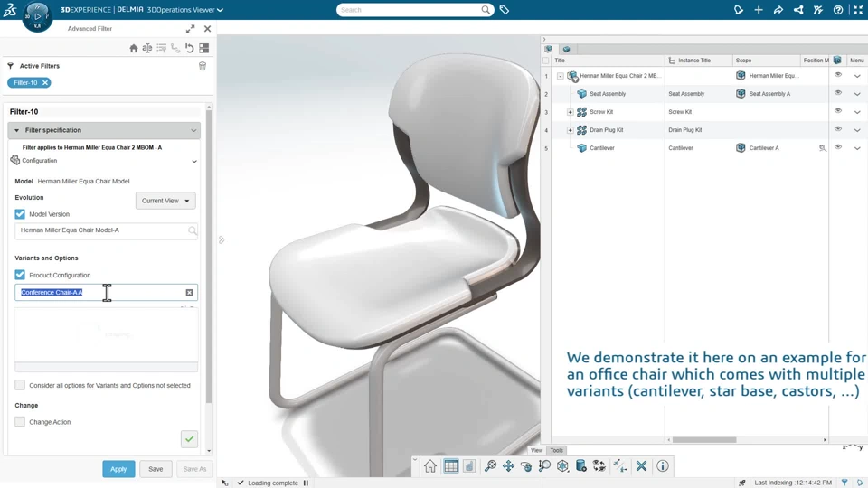Click the database cylinder icon in toolbar
Viewport: 868px width, 488px height.
click(x=580, y=466)
